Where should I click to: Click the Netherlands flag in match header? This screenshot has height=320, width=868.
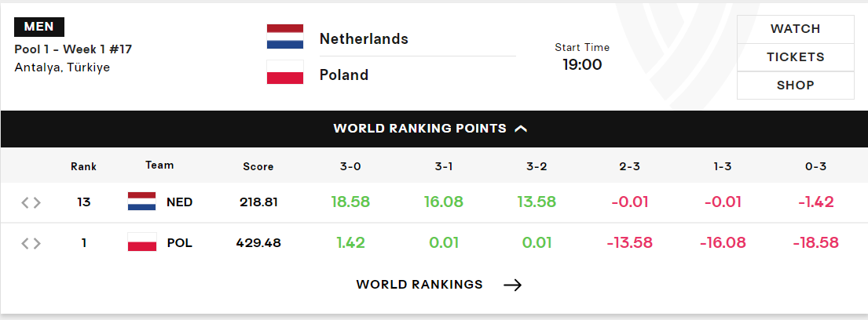285,37
